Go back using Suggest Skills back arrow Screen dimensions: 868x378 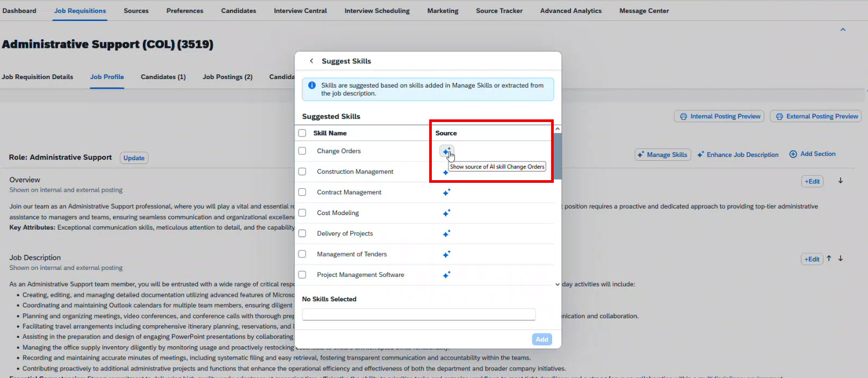(x=312, y=61)
